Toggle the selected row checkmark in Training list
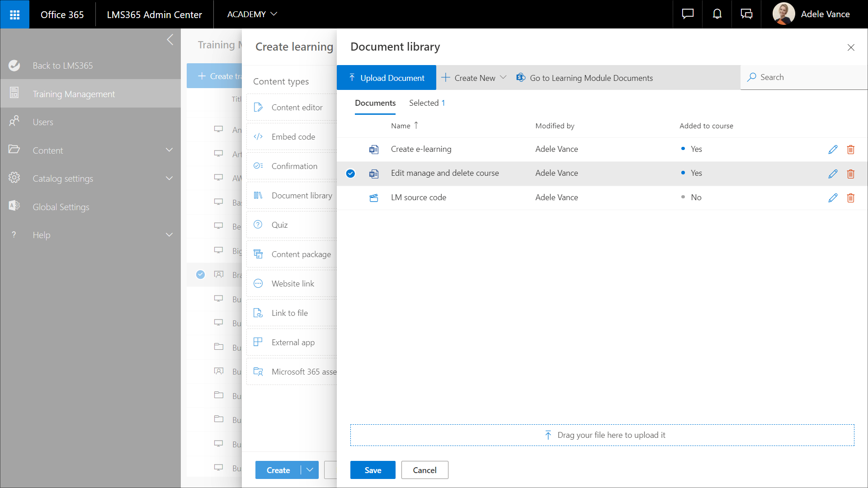 pyautogui.click(x=200, y=275)
